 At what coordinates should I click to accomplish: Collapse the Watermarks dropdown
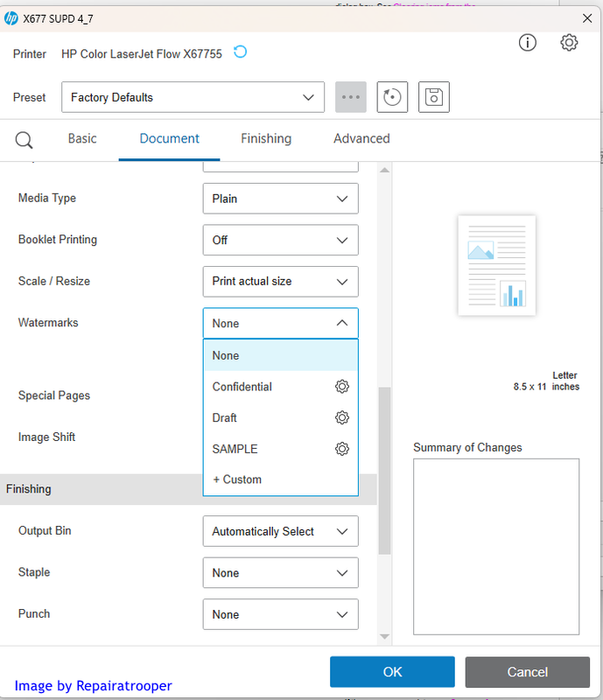(281, 323)
